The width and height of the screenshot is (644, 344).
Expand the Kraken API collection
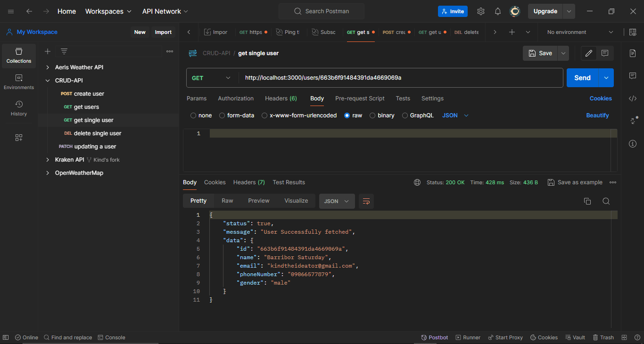tap(48, 160)
